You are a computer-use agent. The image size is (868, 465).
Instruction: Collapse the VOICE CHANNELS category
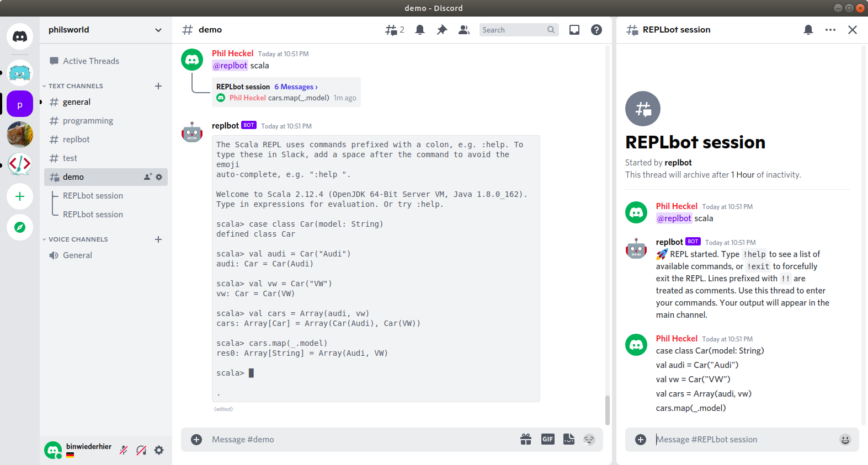[75, 239]
